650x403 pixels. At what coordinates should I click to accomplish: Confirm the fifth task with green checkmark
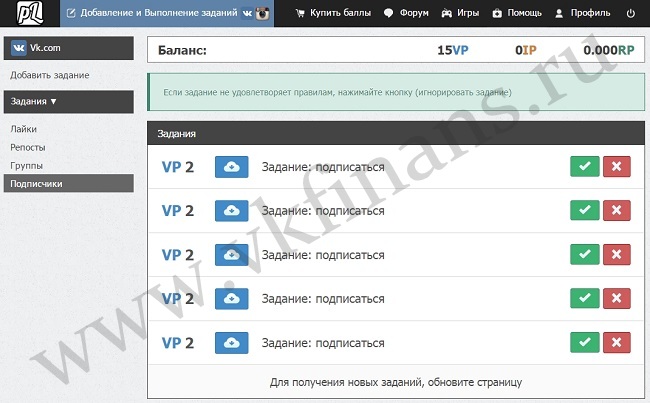tap(585, 342)
